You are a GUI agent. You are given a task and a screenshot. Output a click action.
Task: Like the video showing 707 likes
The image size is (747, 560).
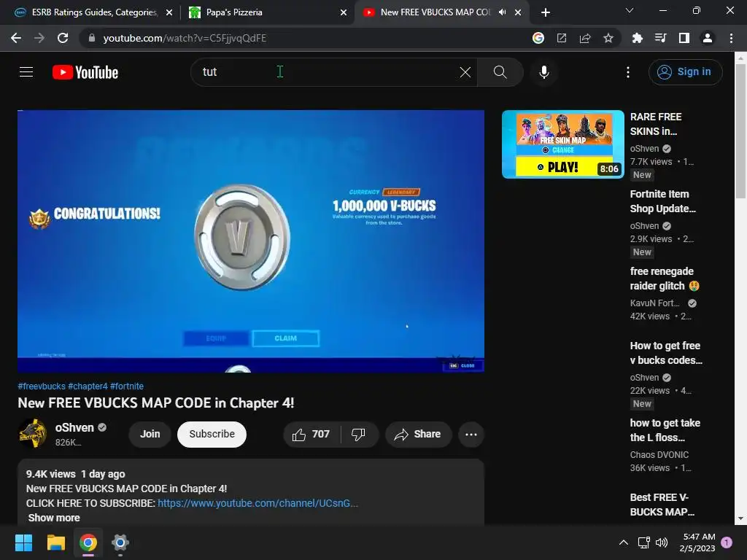coord(311,435)
